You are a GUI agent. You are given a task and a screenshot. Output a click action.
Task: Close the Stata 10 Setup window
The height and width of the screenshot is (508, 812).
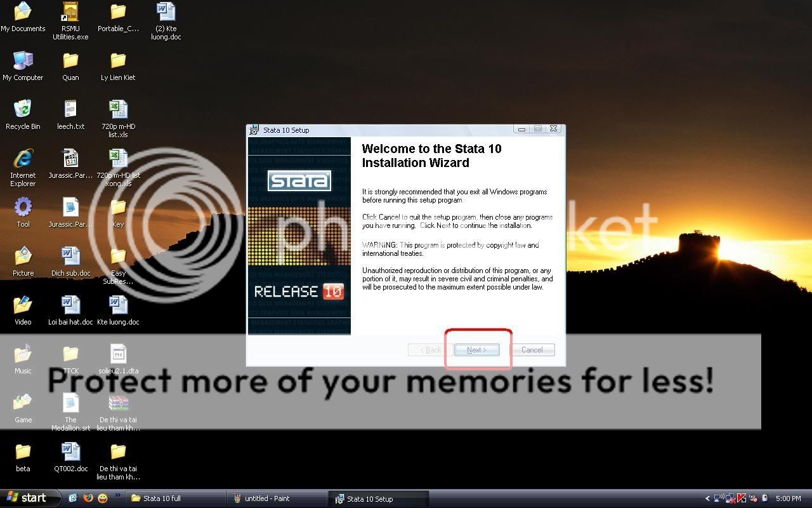point(553,129)
